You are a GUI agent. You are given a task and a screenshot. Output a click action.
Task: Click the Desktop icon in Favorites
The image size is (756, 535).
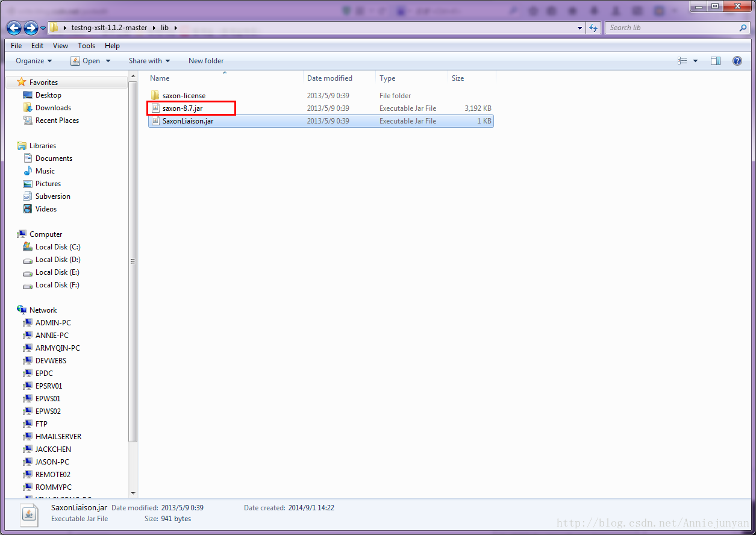coord(28,95)
